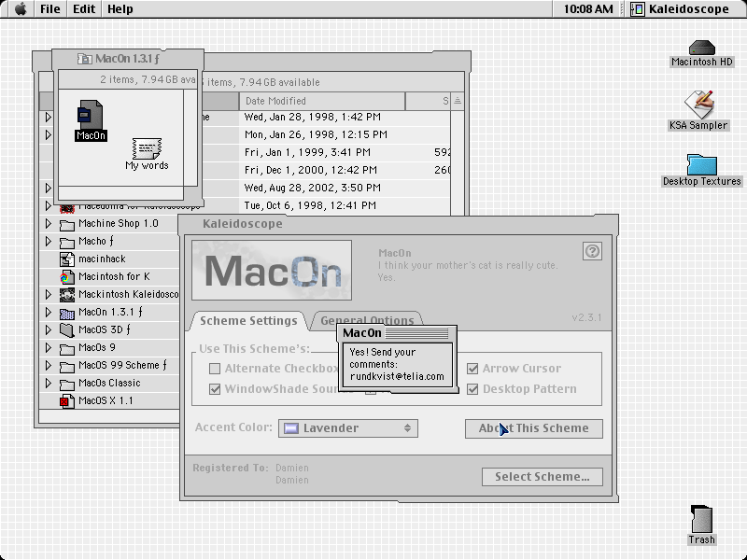The image size is (747, 560).
Task: Click the MacOn 1.3.1 ƒ window title bar
Action: pyautogui.click(x=128, y=59)
